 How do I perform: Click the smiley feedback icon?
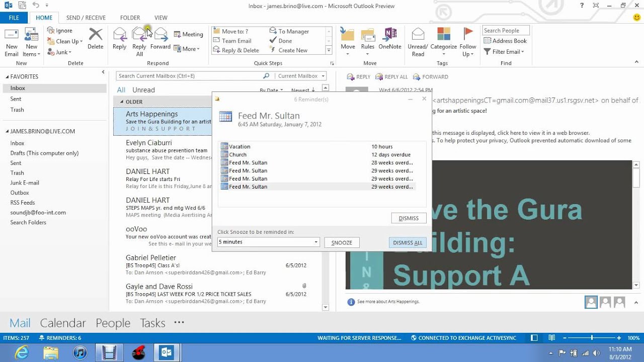637,18
